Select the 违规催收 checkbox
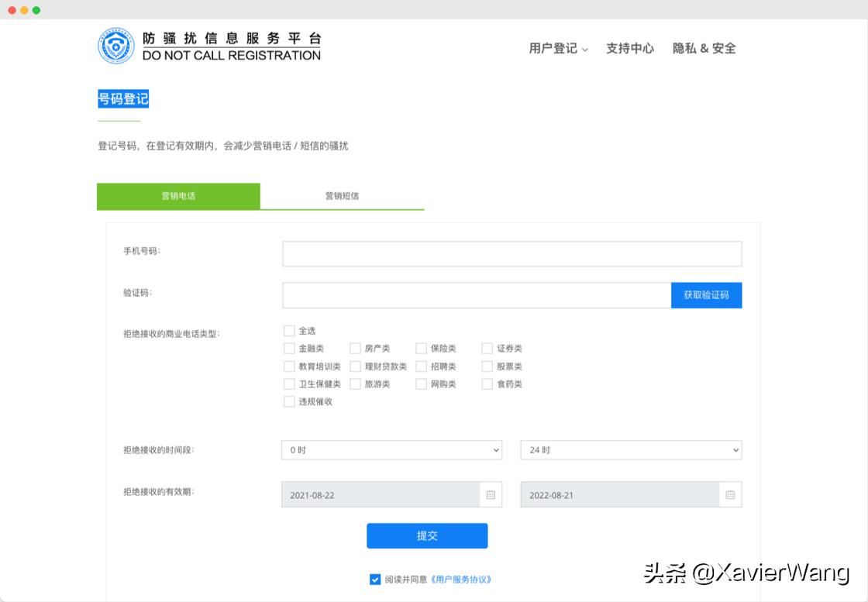This screenshot has height=602, width=868. click(x=289, y=401)
